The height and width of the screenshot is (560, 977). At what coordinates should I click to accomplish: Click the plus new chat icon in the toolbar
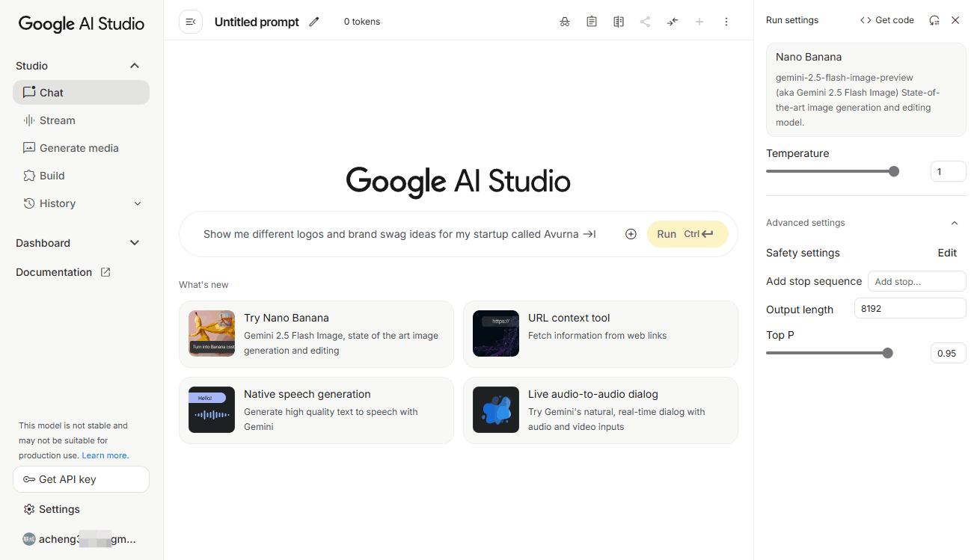[699, 22]
